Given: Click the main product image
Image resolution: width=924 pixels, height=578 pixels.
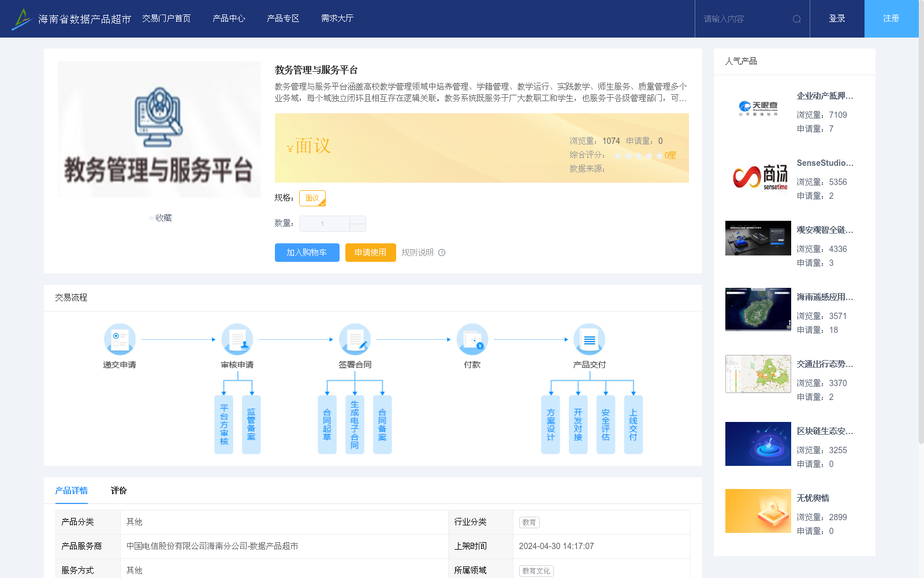Looking at the screenshot, I should (159, 129).
